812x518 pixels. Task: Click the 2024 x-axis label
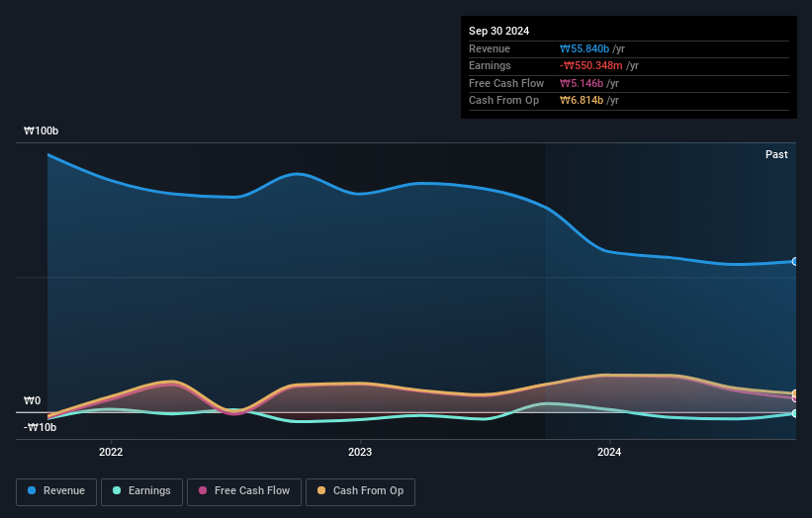pos(609,453)
